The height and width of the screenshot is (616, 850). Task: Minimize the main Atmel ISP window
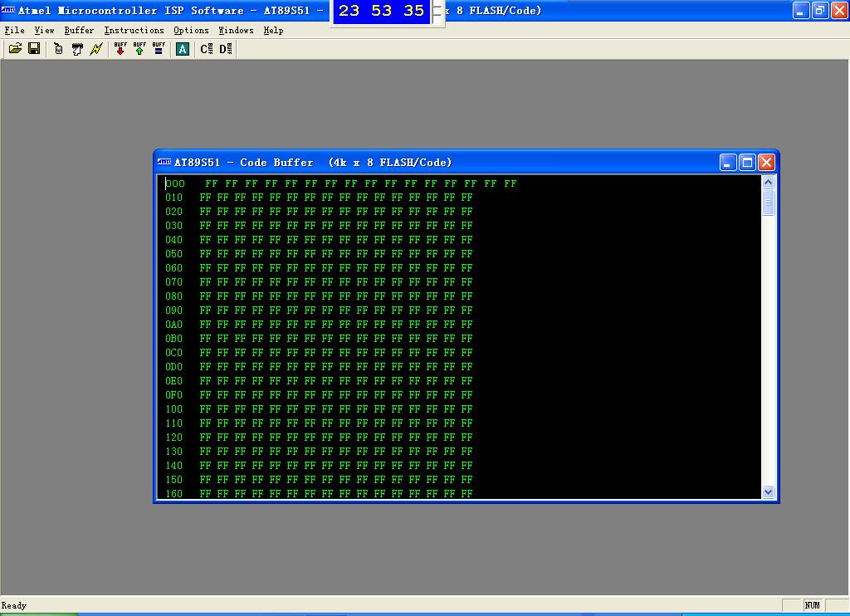click(801, 10)
